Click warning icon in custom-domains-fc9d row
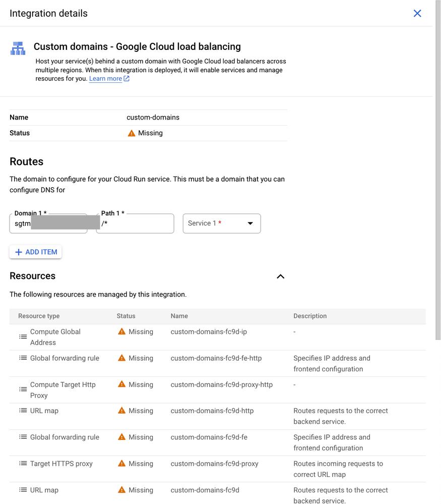 pyautogui.click(x=122, y=490)
